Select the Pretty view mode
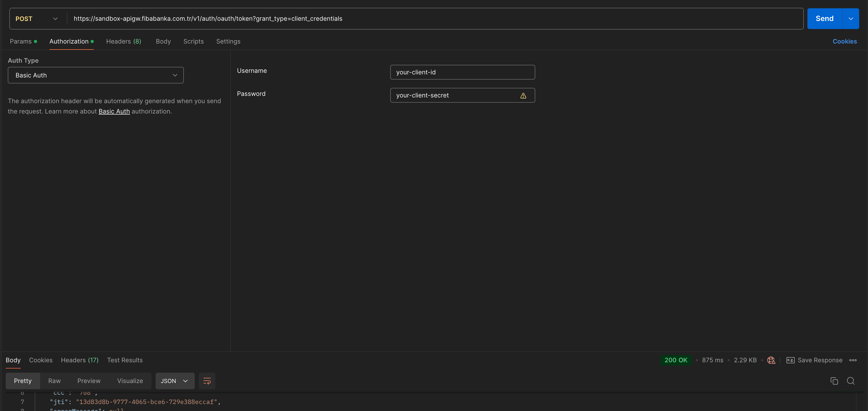Screen dimensions: 868x411 point(23,381)
